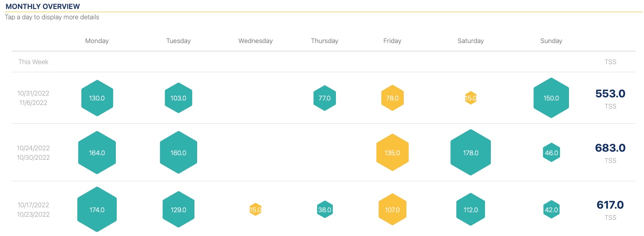Click the 683.0 weekly TSS total
The height and width of the screenshot is (236, 644).
(610, 148)
